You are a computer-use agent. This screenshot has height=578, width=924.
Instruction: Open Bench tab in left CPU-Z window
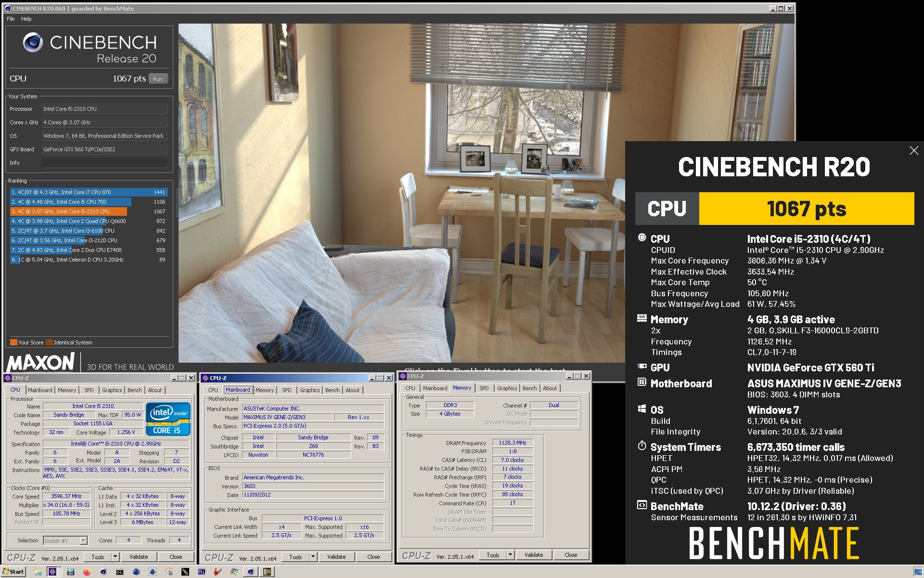coord(135,390)
